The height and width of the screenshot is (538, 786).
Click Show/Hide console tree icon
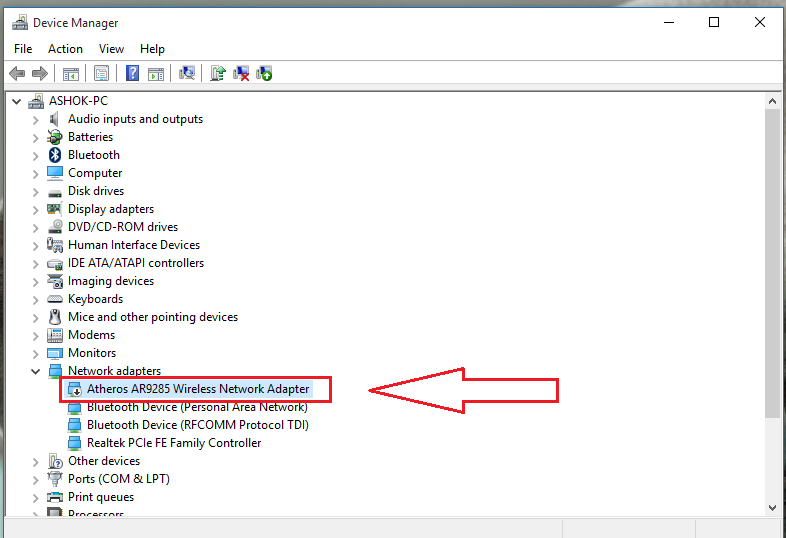71,73
